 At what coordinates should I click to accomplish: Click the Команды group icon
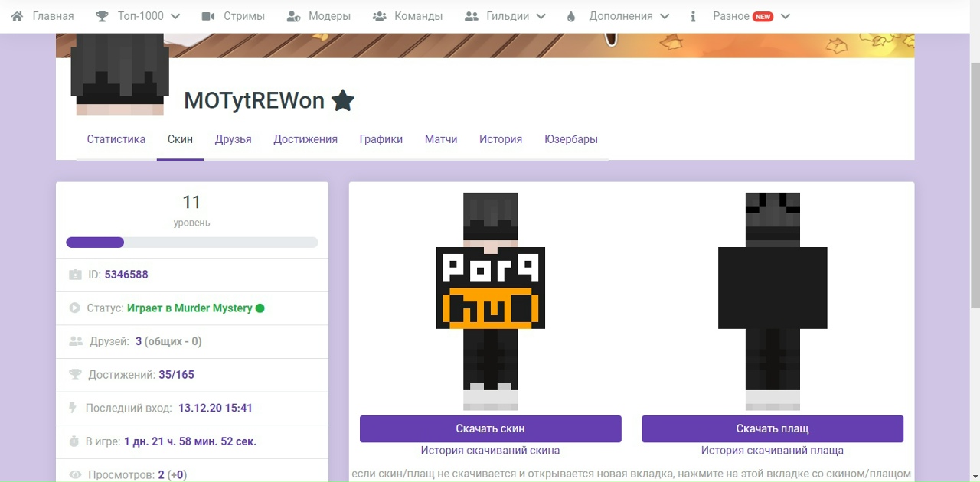point(379,16)
